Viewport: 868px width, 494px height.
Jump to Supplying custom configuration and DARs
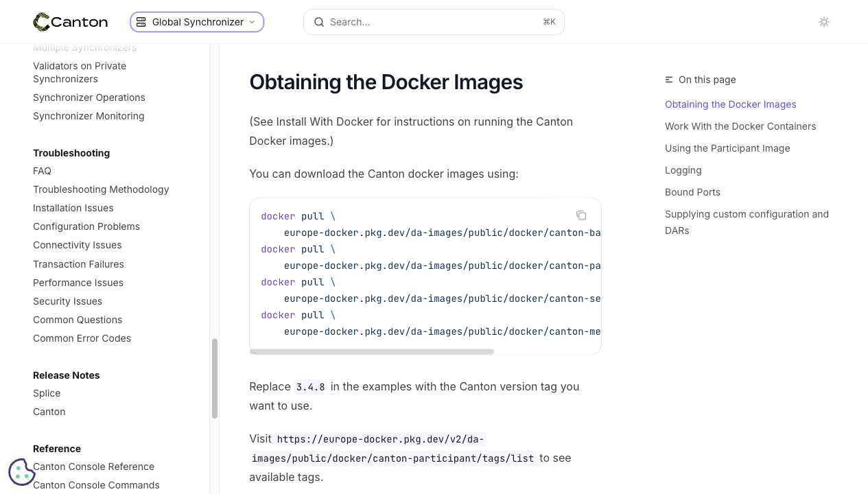[x=747, y=222]
